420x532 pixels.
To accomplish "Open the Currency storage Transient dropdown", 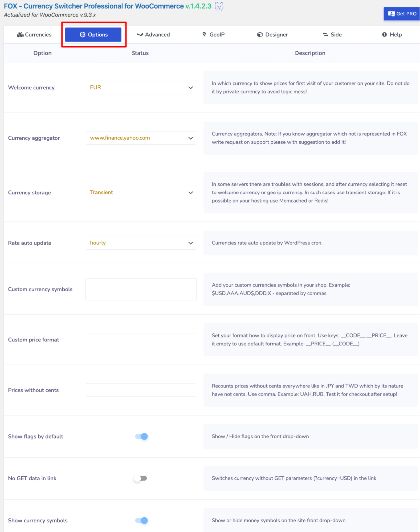I will coord(141,192).
